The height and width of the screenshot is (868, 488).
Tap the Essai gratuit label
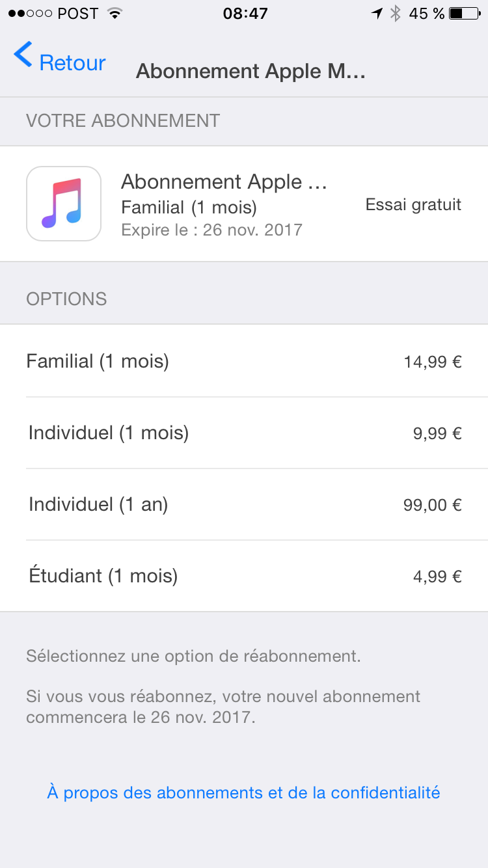pyautogui.click(x=413, y=204)
